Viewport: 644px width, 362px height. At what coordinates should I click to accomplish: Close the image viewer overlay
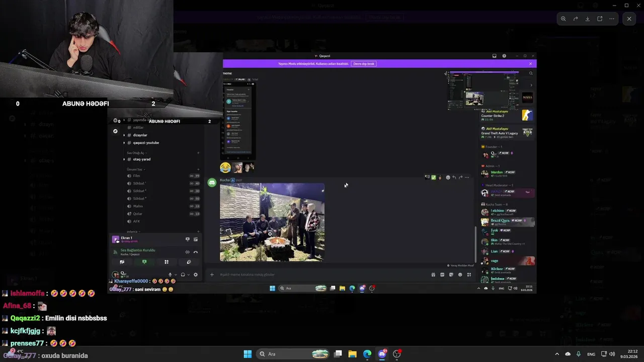[x=629, y=19]
